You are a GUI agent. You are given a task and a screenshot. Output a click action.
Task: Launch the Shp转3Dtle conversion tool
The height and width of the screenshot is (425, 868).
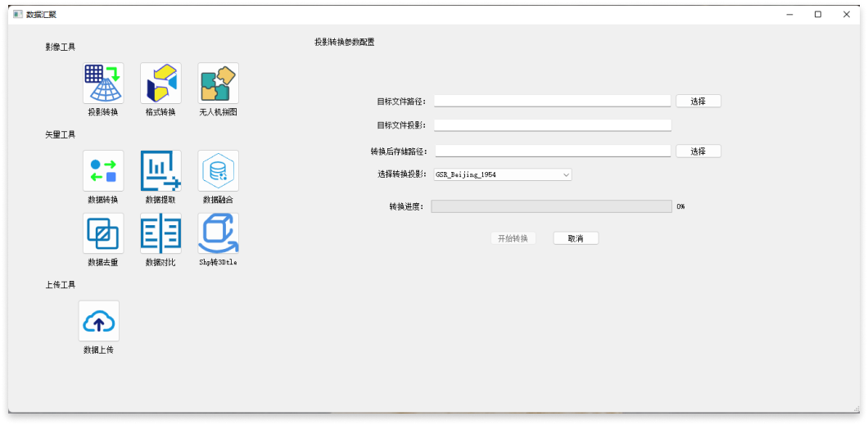click(219, 233)
